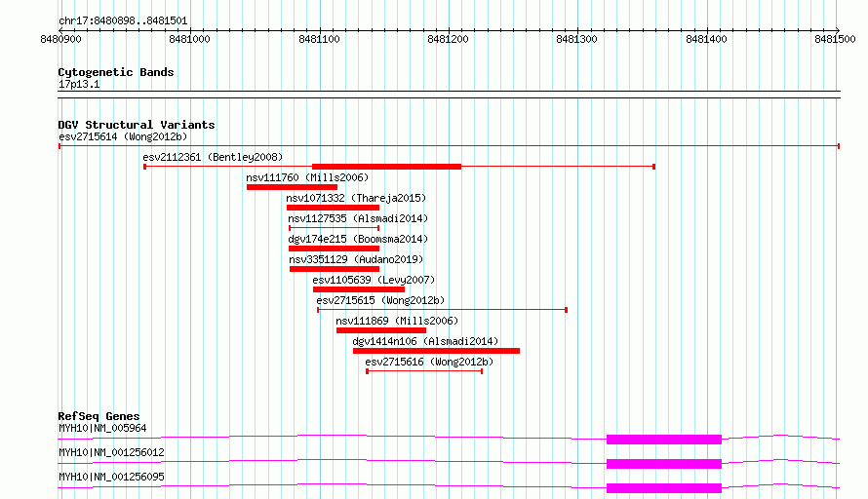Click the red bar under dgv174e215

pos(334,249)
